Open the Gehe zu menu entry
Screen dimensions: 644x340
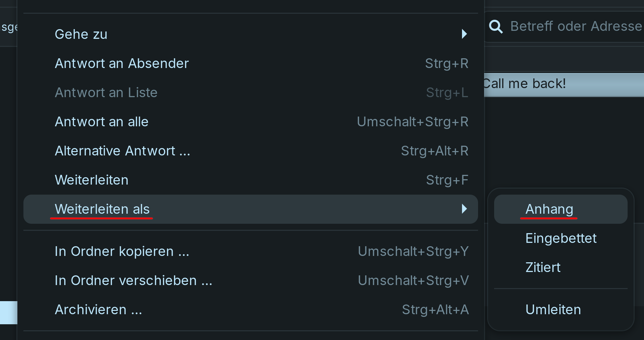coord(81,34)
